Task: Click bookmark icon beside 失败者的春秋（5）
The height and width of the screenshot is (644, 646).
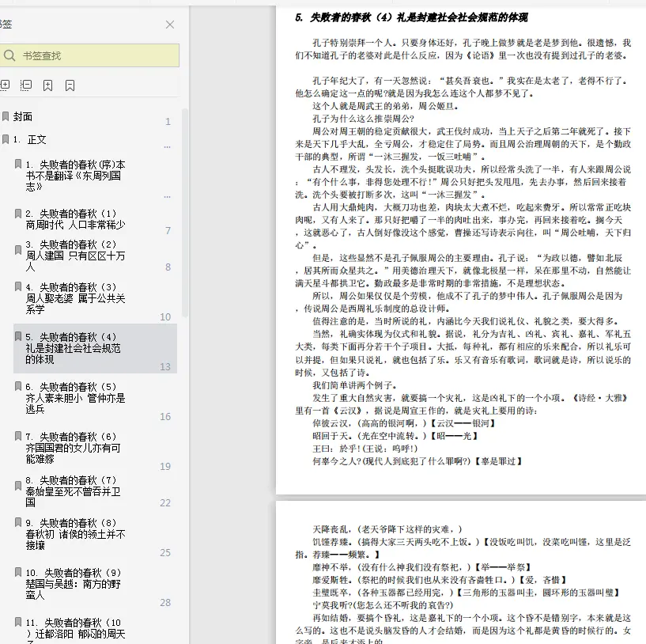Action: point(18,386)
